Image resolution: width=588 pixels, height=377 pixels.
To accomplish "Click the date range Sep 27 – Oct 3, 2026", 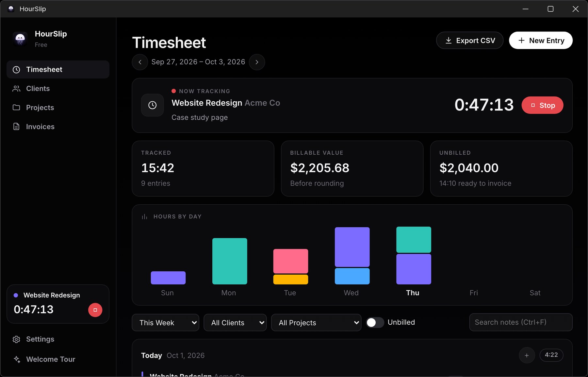I will [198, 62].
